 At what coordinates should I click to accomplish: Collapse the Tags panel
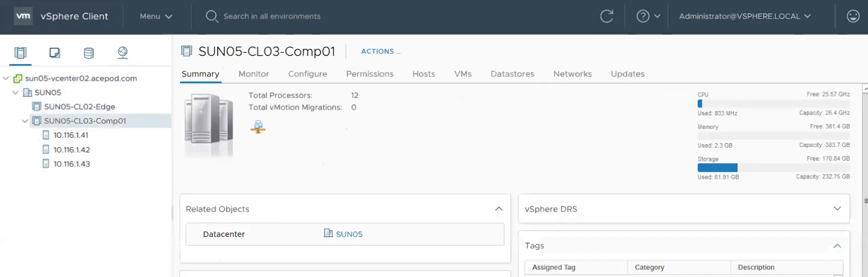point(837,246)
